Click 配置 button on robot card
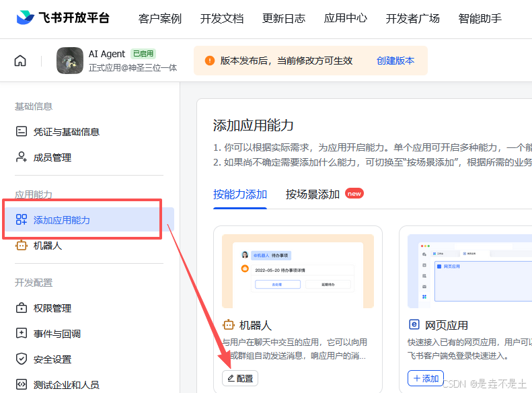Viewport: 532px width, 393px height. click(x=240, y=378)
